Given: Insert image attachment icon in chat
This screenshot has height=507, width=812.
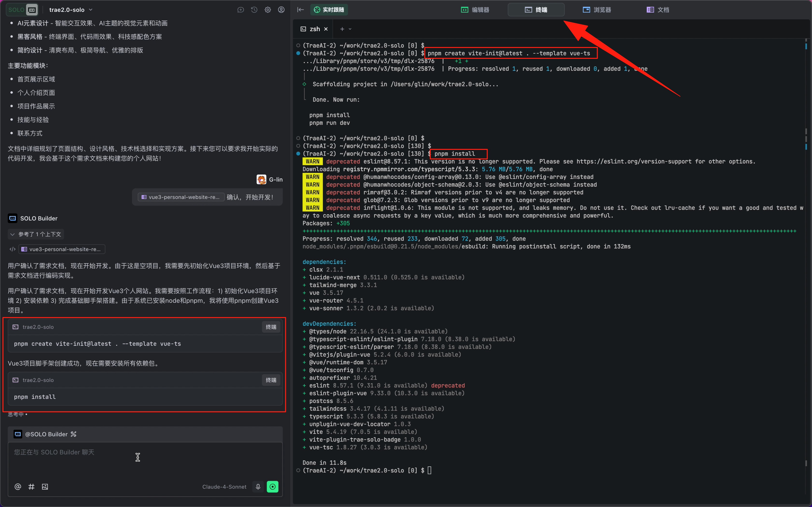Looking at the screenshot, I should tap(45, 486).
